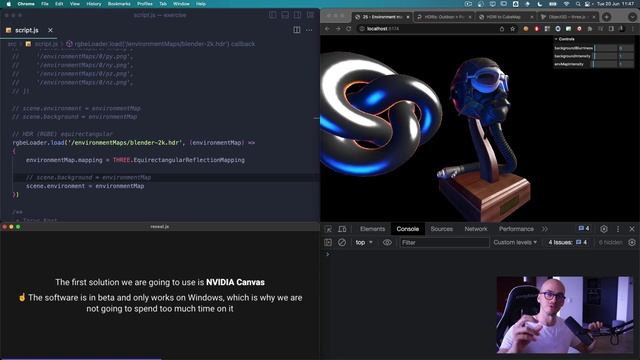
Task: Open the top JavaScript context dropdown
Action: point(364,242)
